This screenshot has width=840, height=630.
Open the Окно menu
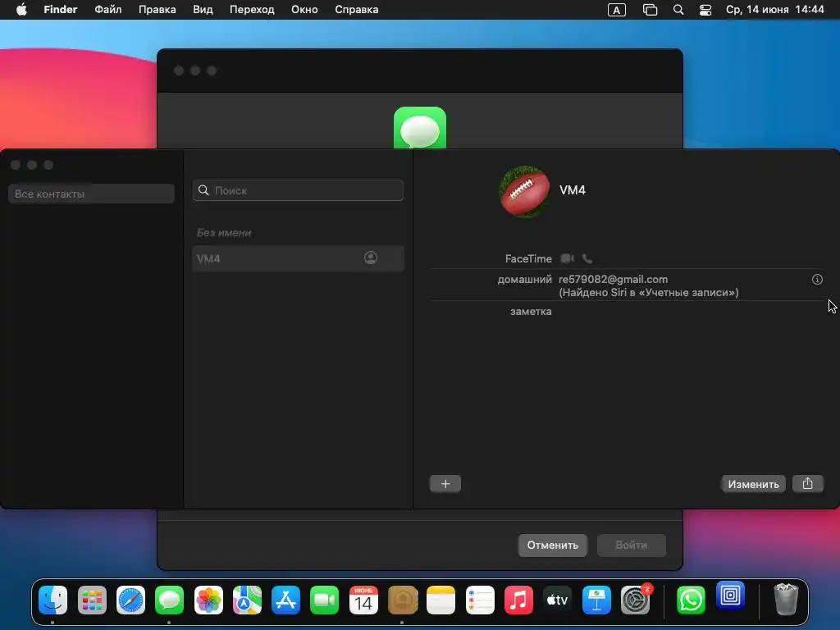[x=304, y=10]
